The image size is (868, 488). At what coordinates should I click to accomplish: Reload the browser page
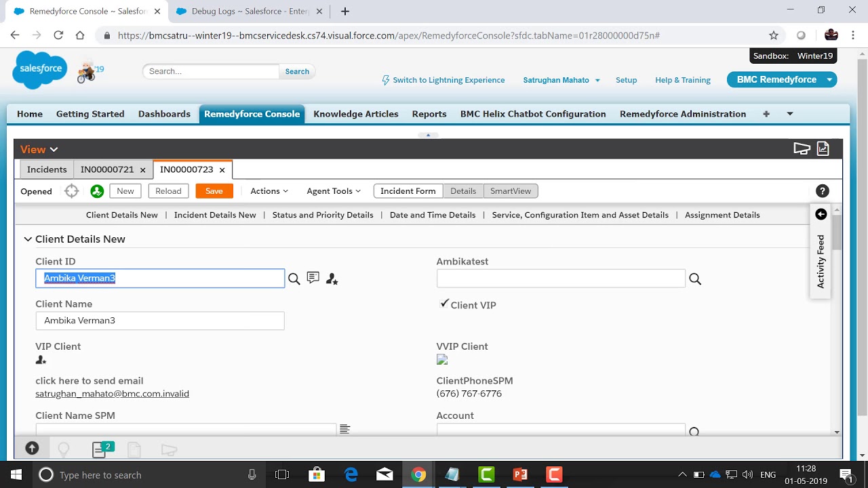coord(58,35)
